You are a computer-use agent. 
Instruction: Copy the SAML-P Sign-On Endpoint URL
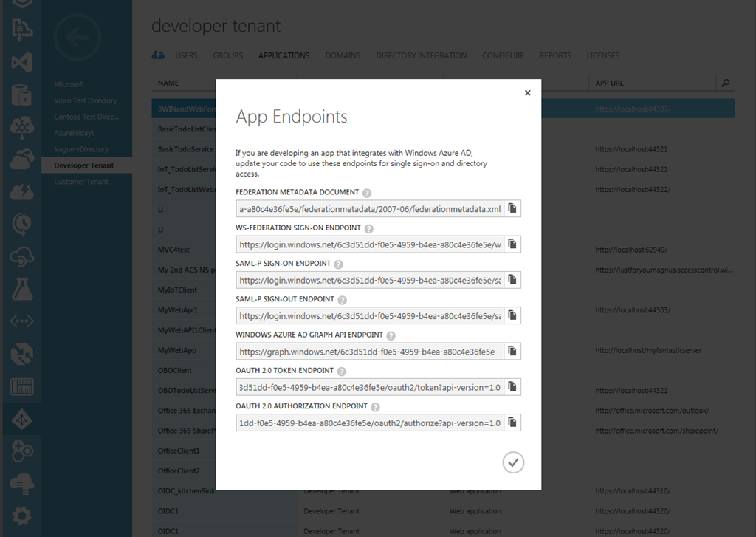pos(512,280)
